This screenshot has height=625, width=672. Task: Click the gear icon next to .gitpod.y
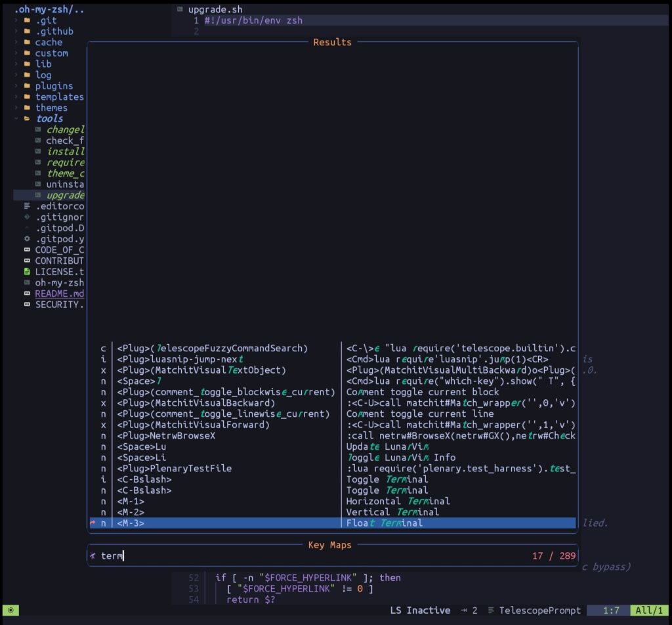[x=26, y=239]
